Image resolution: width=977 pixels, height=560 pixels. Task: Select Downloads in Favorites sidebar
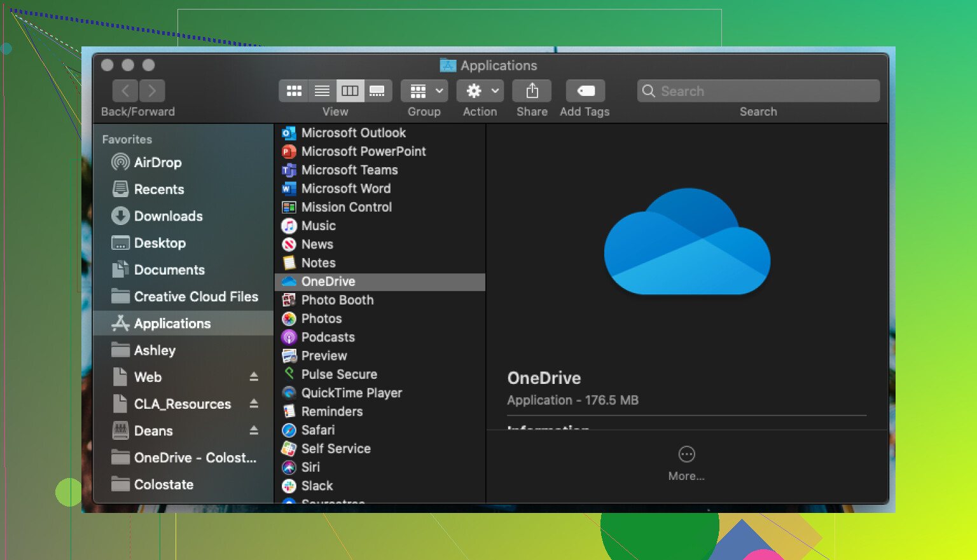(x=168, y=216)
